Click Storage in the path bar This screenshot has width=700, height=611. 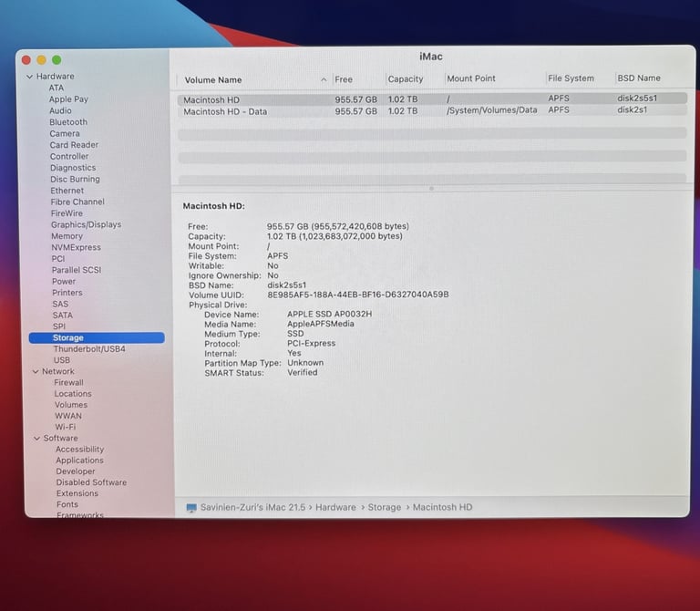tap(385, 507)
